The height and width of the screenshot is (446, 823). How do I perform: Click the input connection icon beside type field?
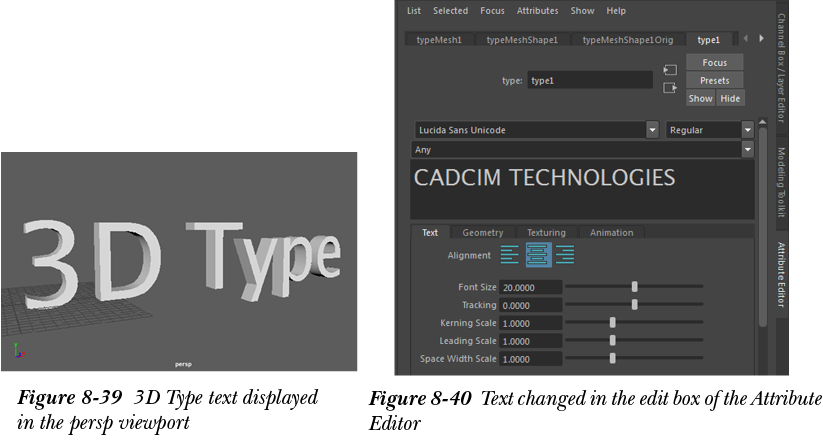(670, 70)
